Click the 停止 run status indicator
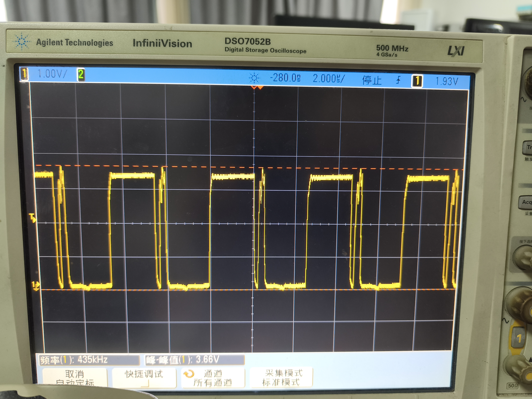The height and width of the screenshot is (399, 532). pyautogui.click(x=372, y=80)
